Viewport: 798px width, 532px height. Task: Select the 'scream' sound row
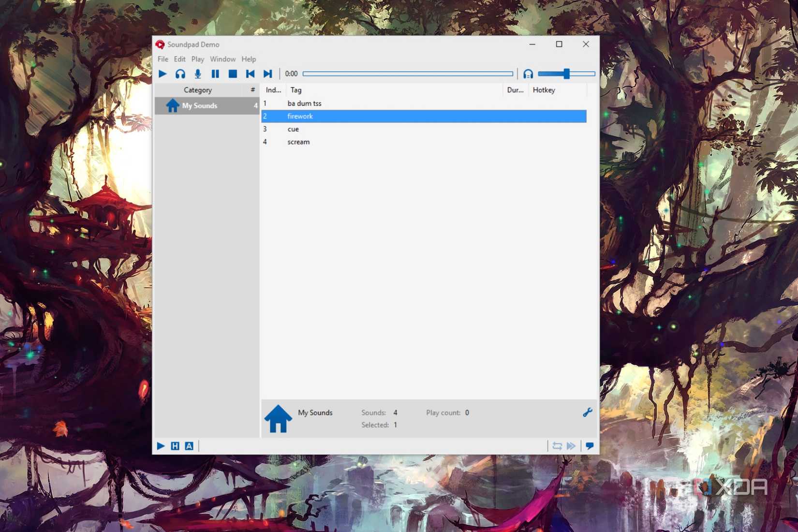coord(424,142)
